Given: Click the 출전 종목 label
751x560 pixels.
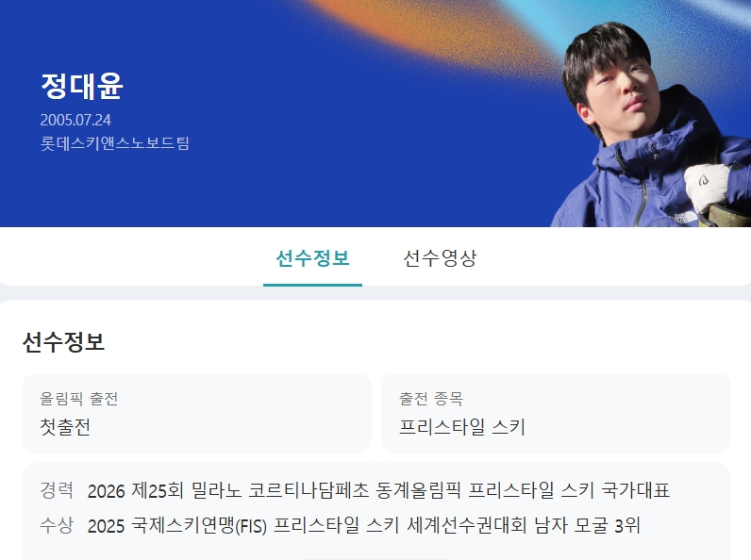Looking at the screenshot, I should 431,398.
